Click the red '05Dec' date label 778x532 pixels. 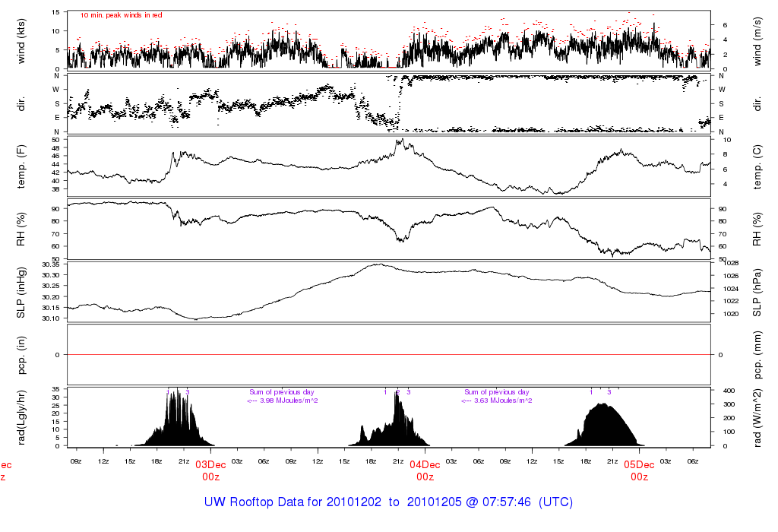coord(639,465)
